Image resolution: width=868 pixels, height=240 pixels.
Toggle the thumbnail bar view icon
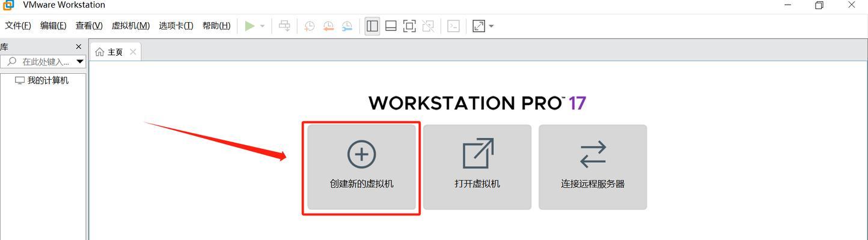tap(391, 26)
